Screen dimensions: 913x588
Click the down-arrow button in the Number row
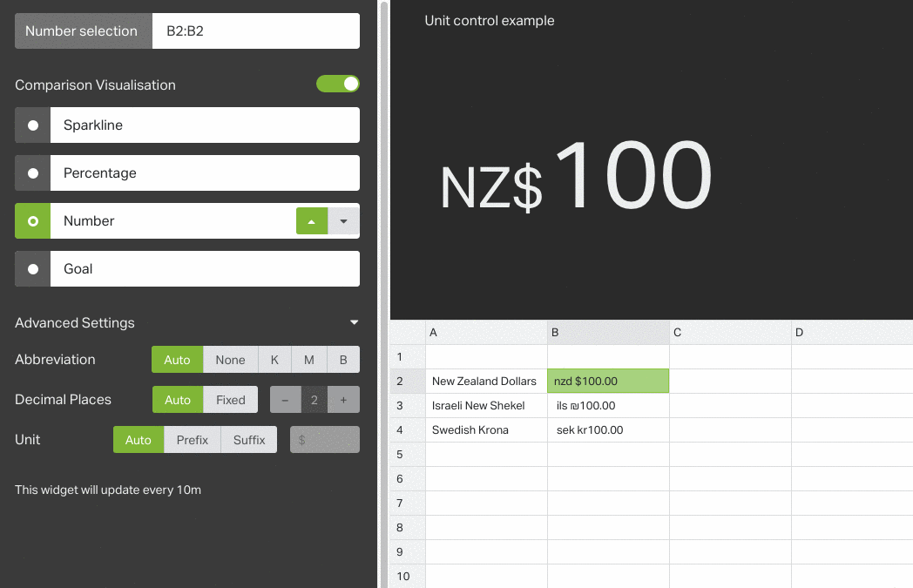[x=343, y=221]
